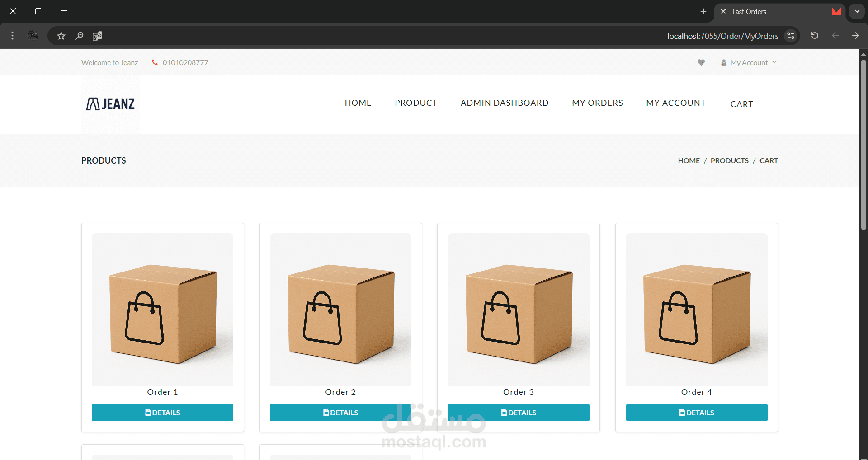View DETAILS for Order 3
This screenshot has width=868, height=460.
[519, 413]
